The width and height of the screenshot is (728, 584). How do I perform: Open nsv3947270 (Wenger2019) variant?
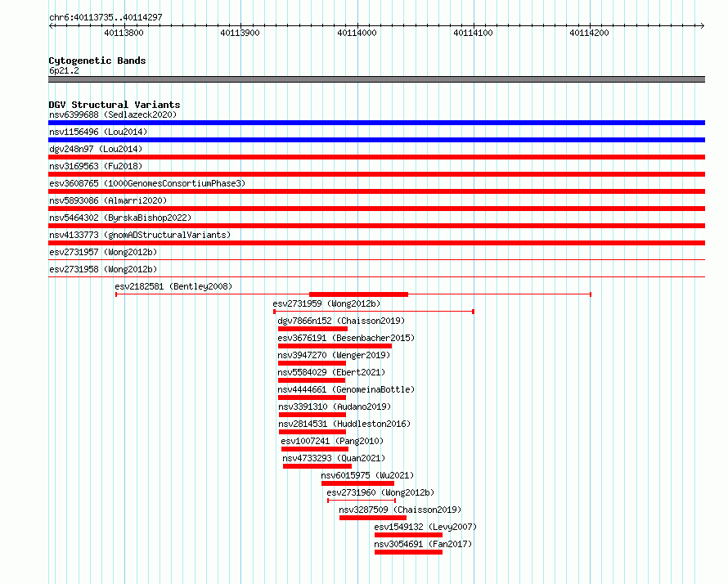pyautogui.click(x=334, y=355)
